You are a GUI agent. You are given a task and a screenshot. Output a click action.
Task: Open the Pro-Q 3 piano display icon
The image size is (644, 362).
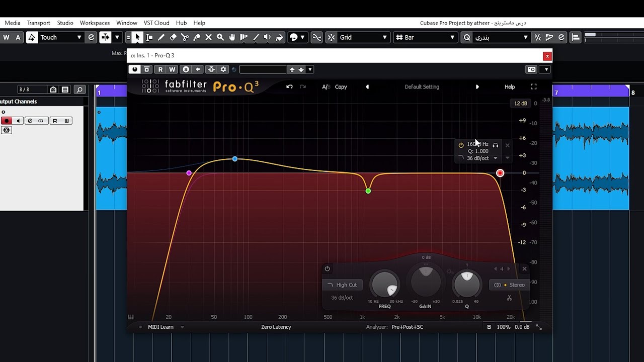pyautogui.click(x=131, y=317)
